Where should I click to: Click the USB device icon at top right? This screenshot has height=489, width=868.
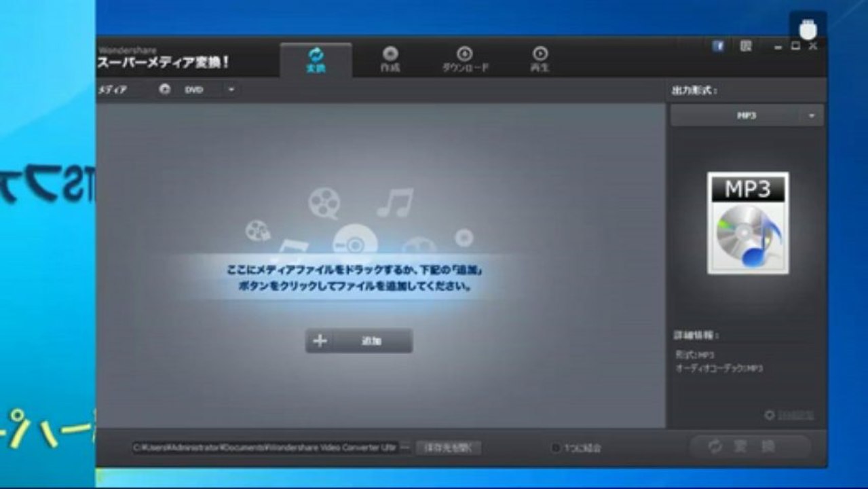[x=808, y=29]
